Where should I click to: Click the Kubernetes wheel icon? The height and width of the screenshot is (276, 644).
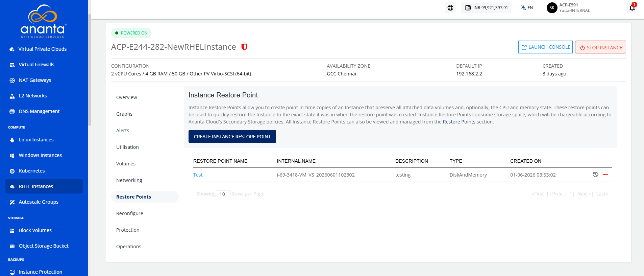[x=12, y=171]
